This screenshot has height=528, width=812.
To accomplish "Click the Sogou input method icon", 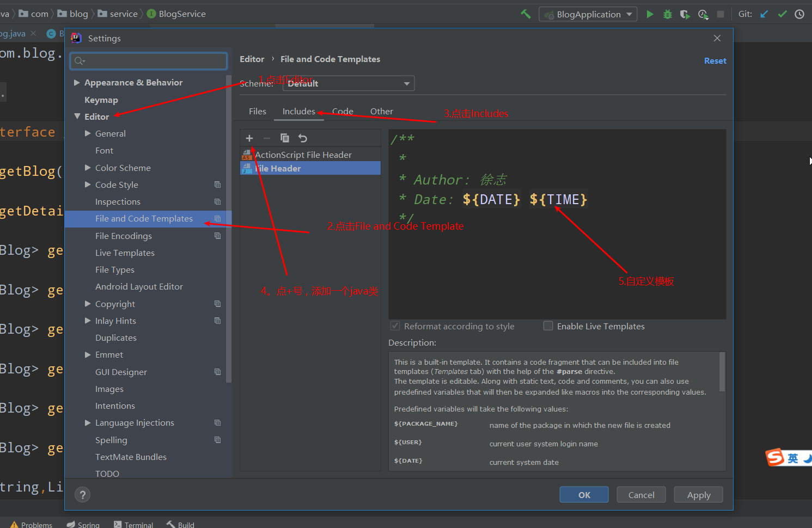I will tap(774, 457).
